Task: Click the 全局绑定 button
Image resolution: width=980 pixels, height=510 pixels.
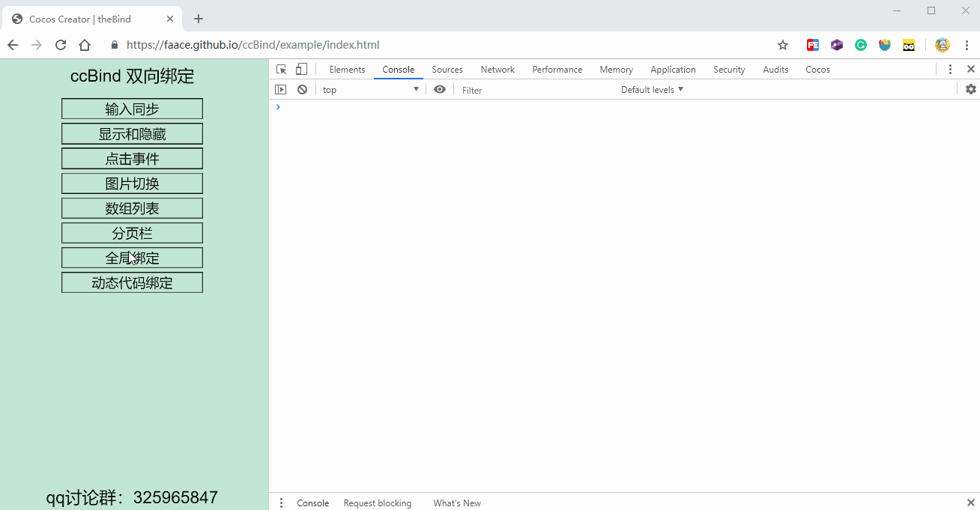Action: [132, 258]
